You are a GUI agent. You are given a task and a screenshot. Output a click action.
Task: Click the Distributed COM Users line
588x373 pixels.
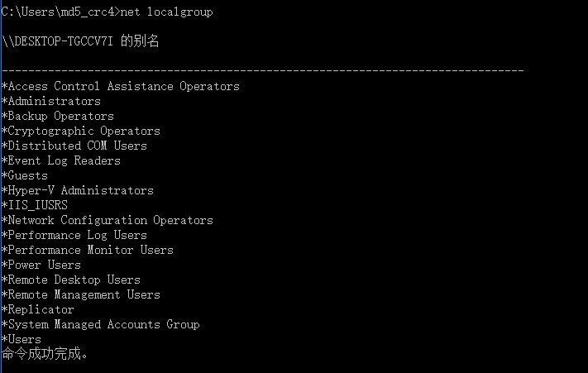click(74, 146)
